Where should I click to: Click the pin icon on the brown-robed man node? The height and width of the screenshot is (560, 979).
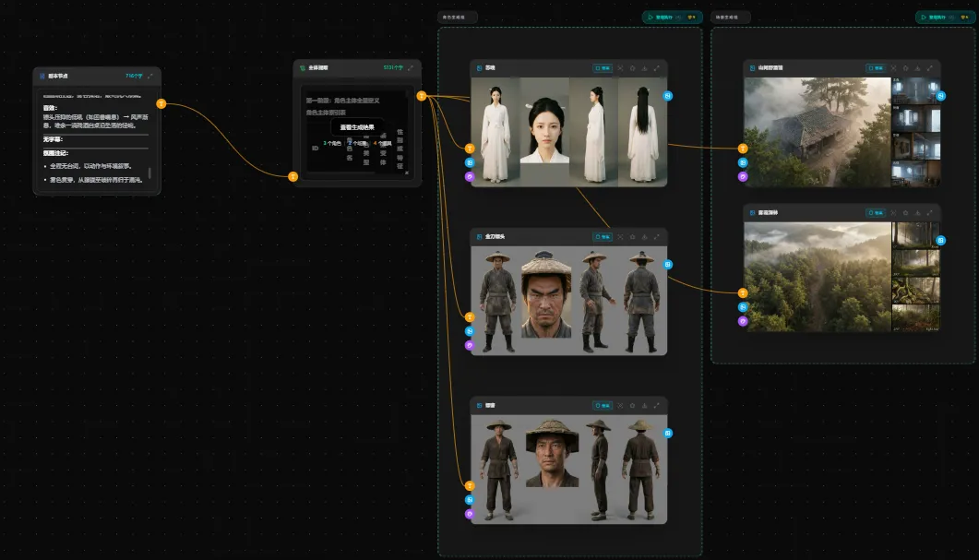point(632,405)
